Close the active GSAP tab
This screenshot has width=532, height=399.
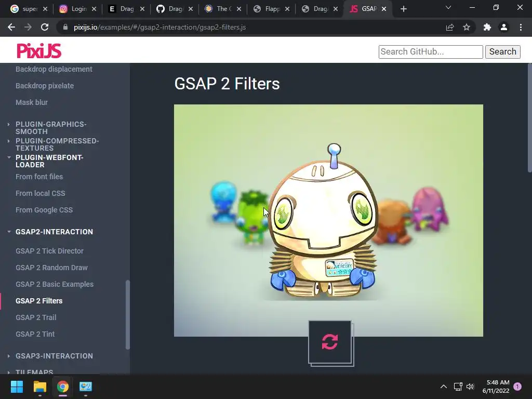(x=384, y=9)
